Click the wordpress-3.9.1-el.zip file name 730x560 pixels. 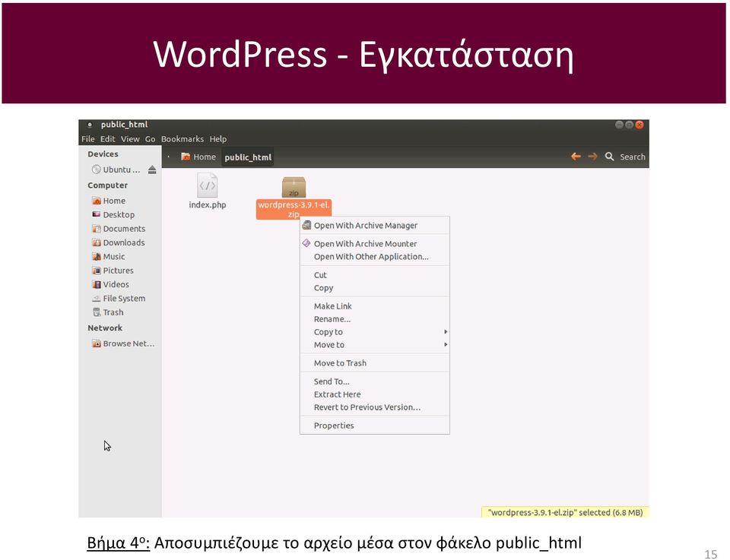point(294,209)
